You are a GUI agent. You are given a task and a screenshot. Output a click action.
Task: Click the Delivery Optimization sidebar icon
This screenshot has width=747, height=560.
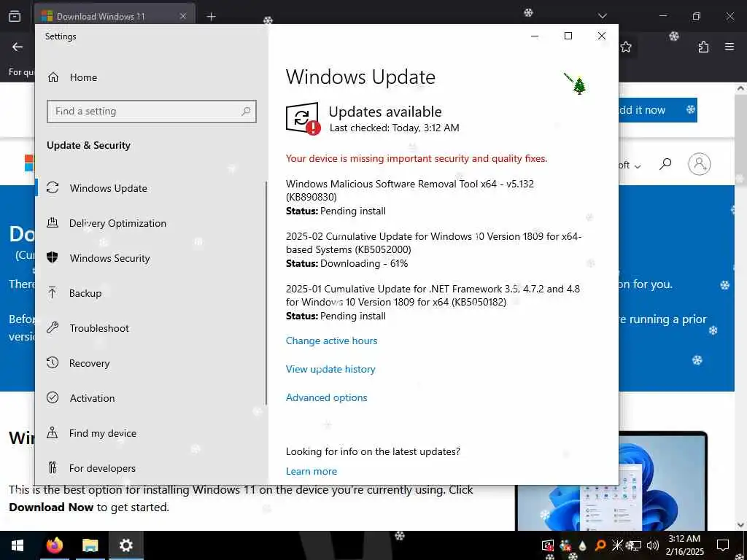[53, 222]
